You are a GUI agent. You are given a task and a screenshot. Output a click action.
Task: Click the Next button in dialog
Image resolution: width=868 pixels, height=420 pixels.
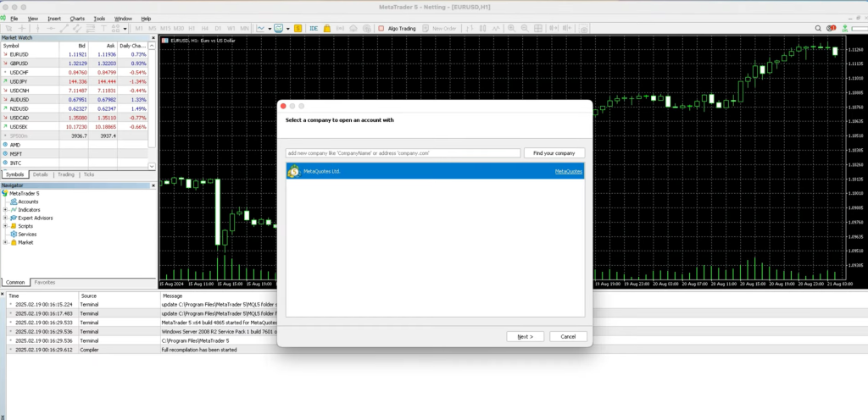[x=525, y=336]
